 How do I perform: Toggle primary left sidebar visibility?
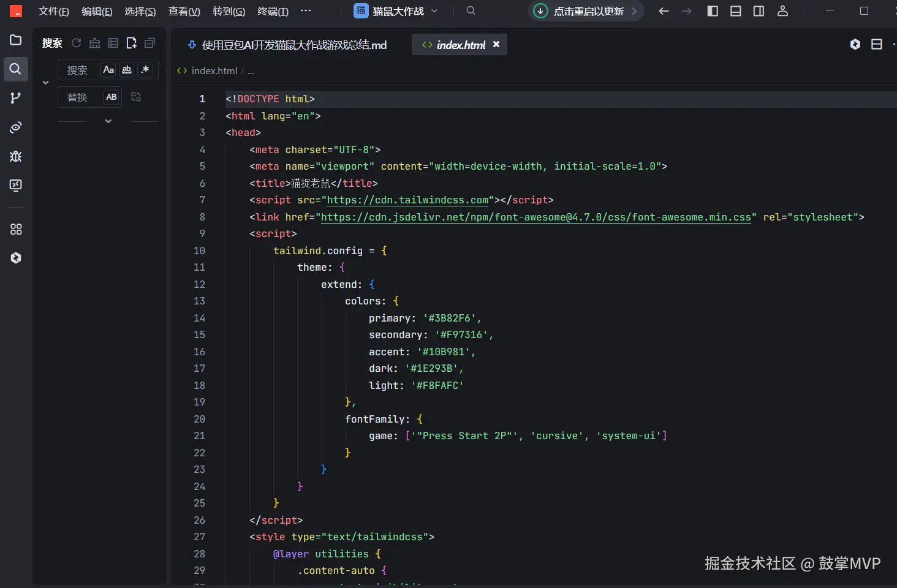713,11
